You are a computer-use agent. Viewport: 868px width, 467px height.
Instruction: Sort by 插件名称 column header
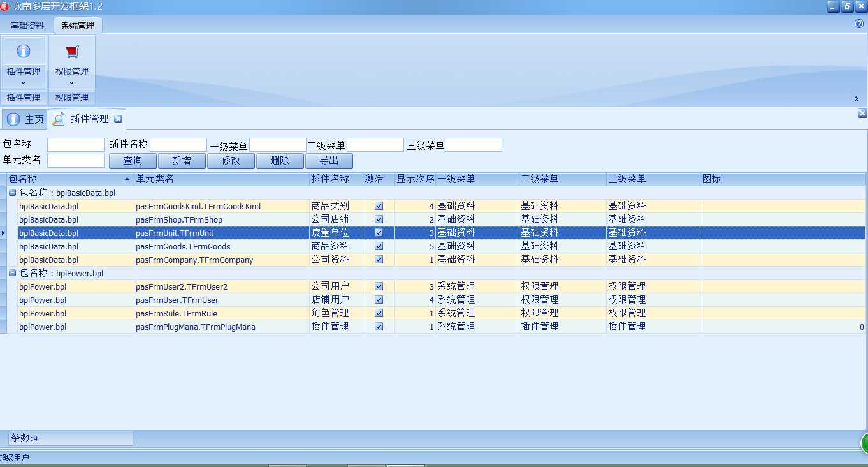[336, 179]
